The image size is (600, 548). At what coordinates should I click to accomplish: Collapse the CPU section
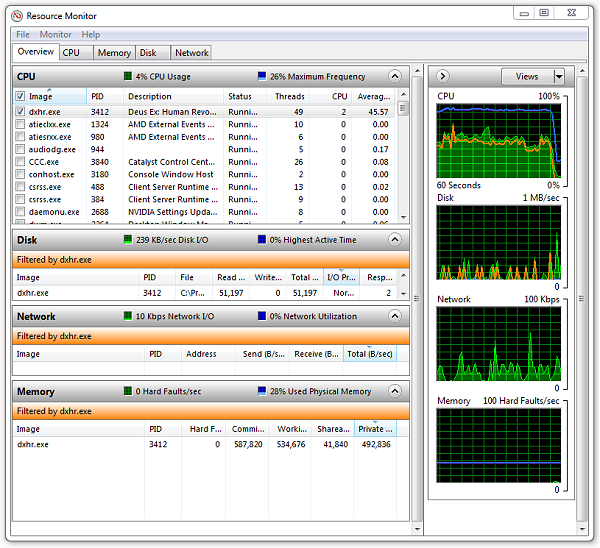point(395,76)
